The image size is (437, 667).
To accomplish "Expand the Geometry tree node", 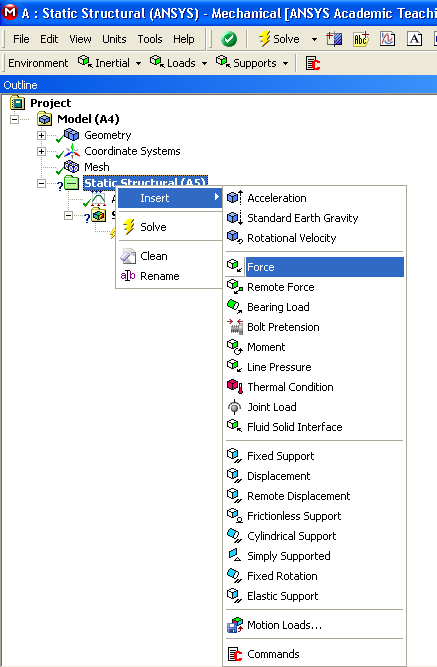I will click(x=41, y=136).
